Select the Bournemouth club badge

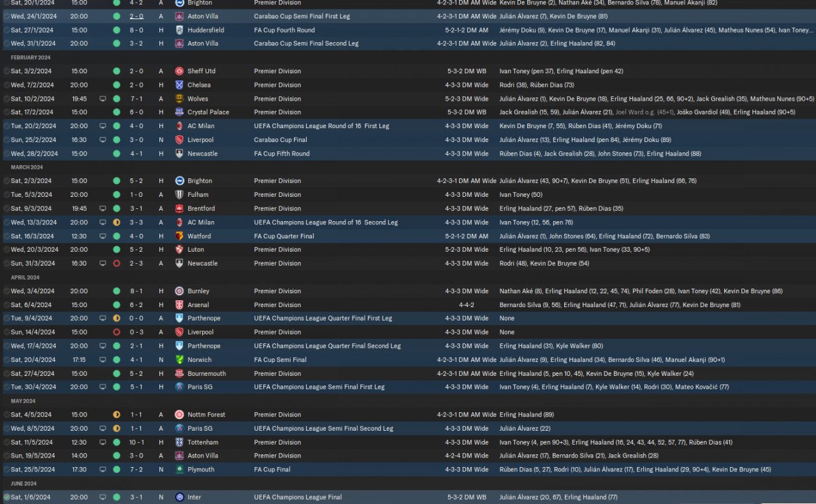pos(180,374)
